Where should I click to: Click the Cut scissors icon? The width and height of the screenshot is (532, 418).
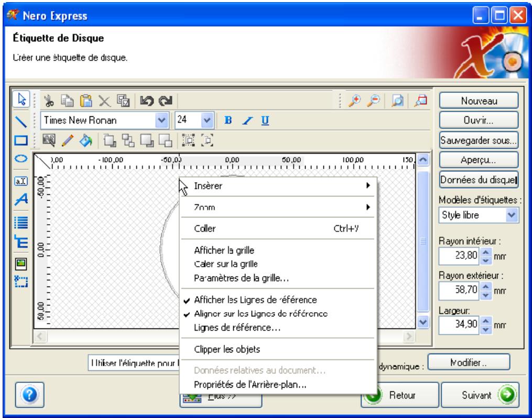click(49, 101)
